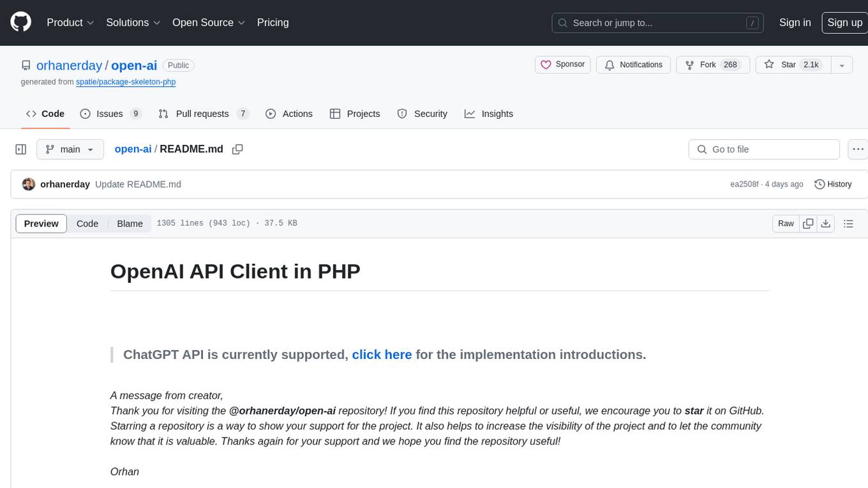Open the Update README.md commit message

coord(138,184)
